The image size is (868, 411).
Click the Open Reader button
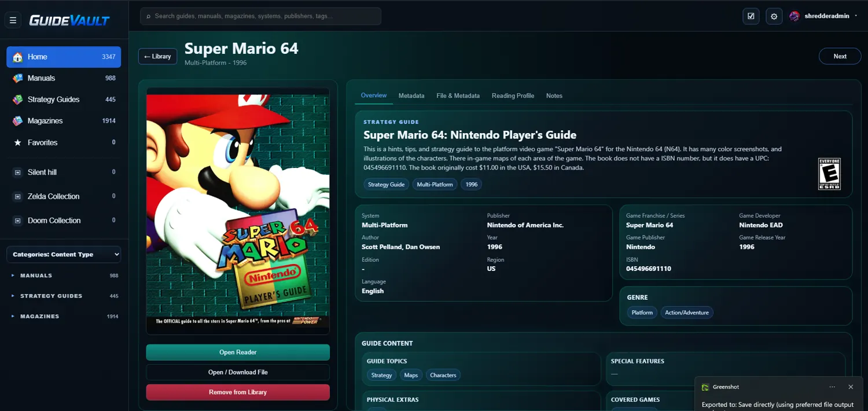click(238, 352)
